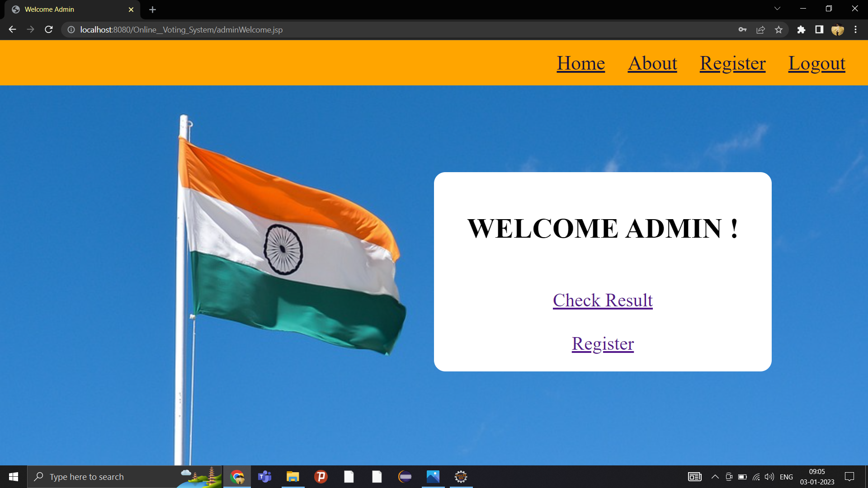Image resolution: width=868 pixels, height=488 pixels.
Task: Toggle the browser side panel
Action: point(819,29)
